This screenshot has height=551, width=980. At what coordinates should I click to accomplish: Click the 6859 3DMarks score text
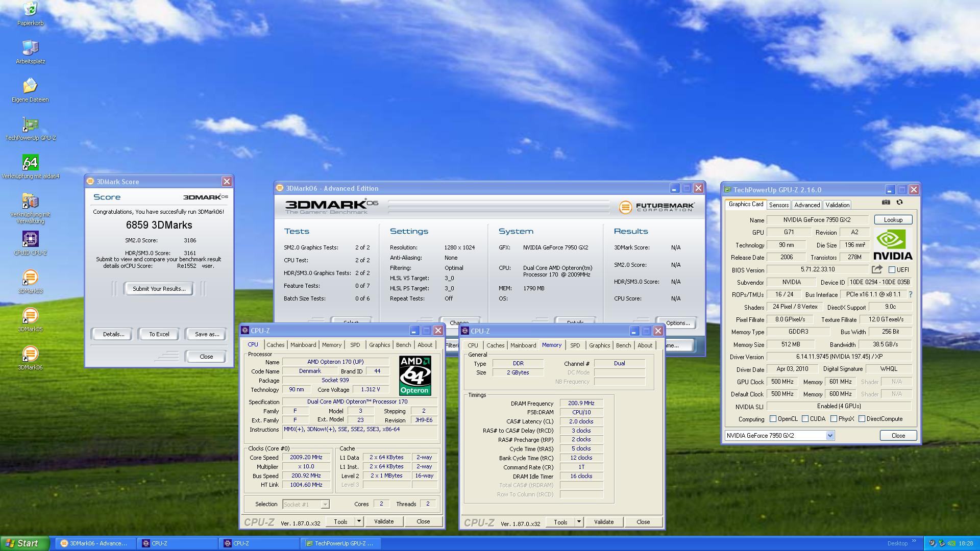coord(159,225)
